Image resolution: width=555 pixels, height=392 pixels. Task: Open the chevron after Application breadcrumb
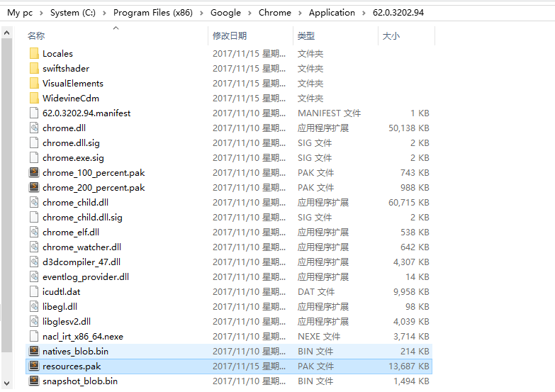click(364, 13)
